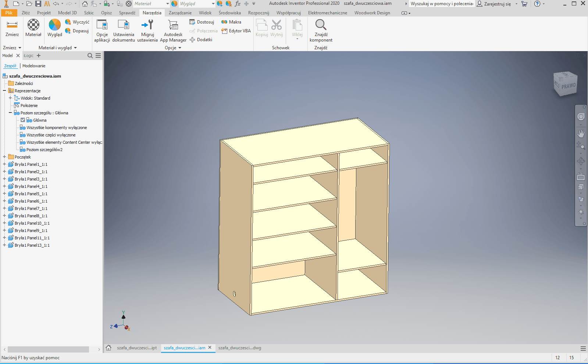The image size is (588, 364).
Task: Activate Wszystkie komponenty wyłączone representation
Action: click(57, 128)
